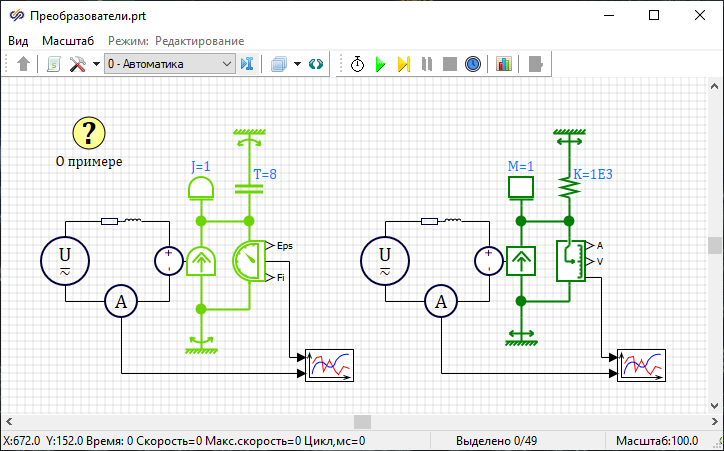Start simulation with green play button
The image size is (724, 451).
click(x=381, y=64)
